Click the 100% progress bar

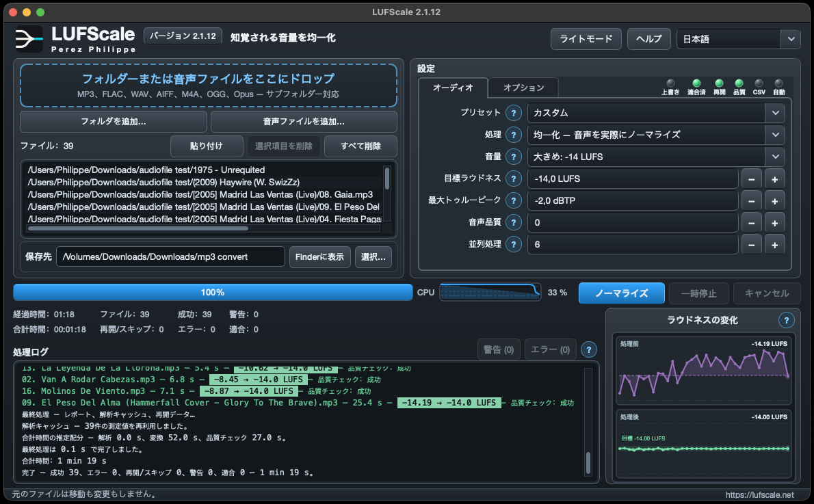click(x=213, y=292)
